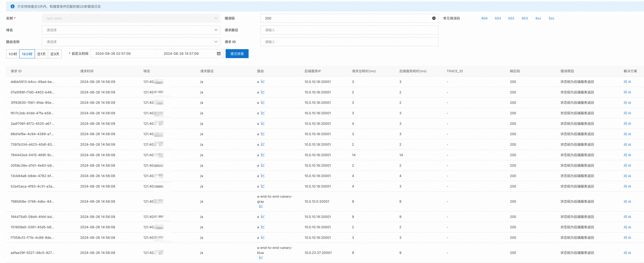The image size is (644, 263).
Task: Select the 1小时 time range
Action: click(13, 54)
